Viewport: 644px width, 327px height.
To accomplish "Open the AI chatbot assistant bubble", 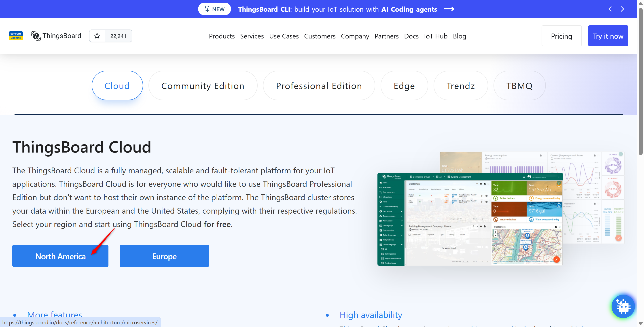I will pyautogui.click(x=623, y=306).
